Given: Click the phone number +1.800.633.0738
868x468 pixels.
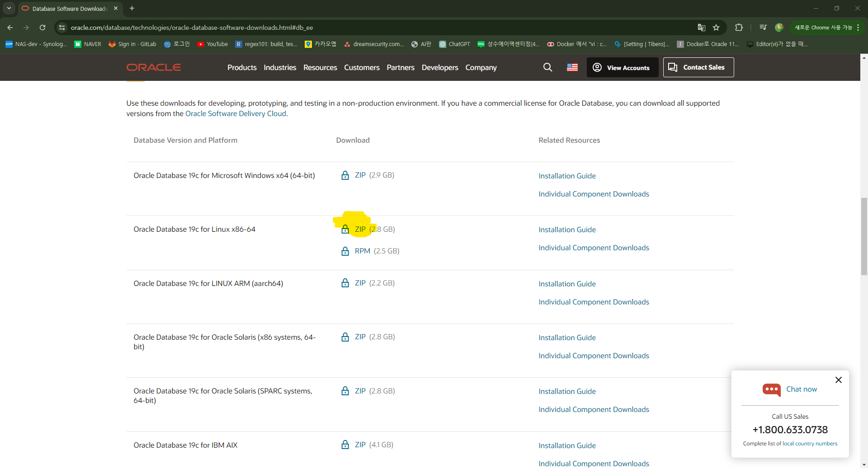Looking at the screenshot, I should pyautogui.click(x=790, y=430).
